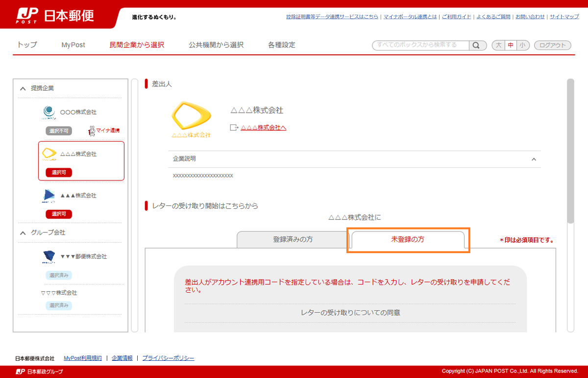
Task: Open MyPost利用規約 footer link
Action: coord(83,358)
